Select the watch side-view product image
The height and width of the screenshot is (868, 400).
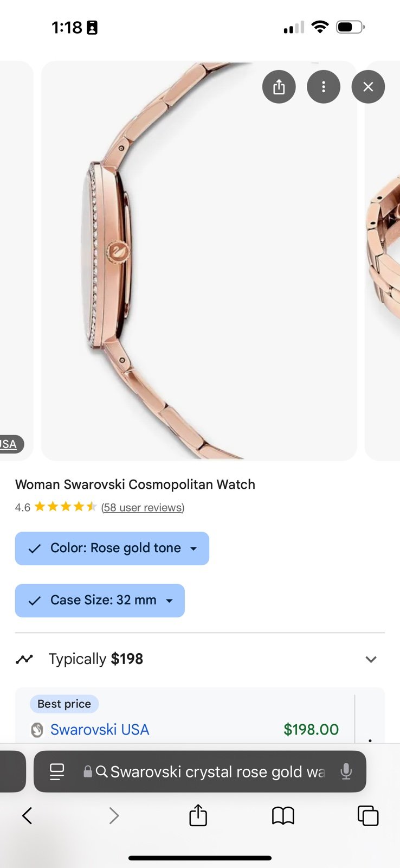click(199, 260)
